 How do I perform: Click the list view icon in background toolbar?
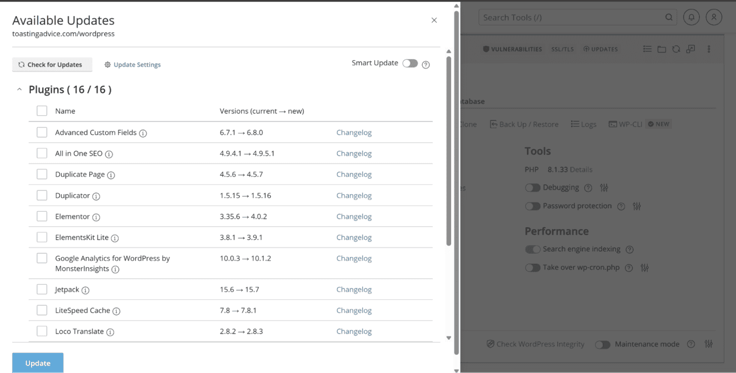[x=647, y=49]
